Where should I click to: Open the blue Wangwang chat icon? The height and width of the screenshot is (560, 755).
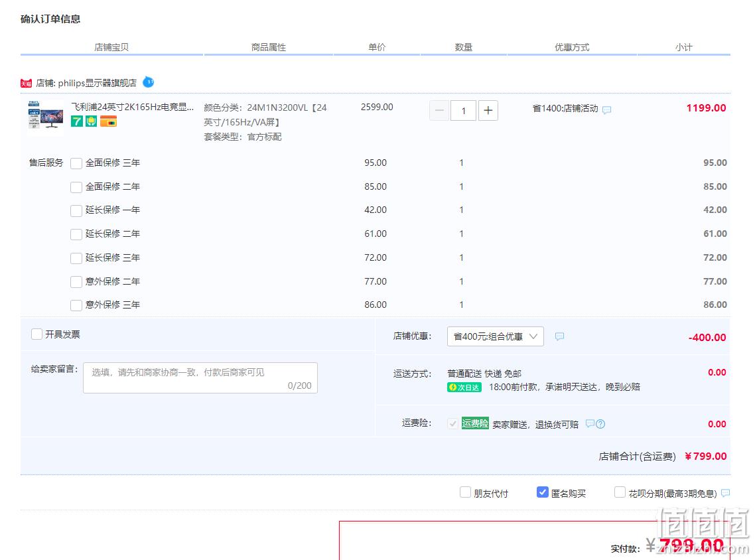click(149, 82)
